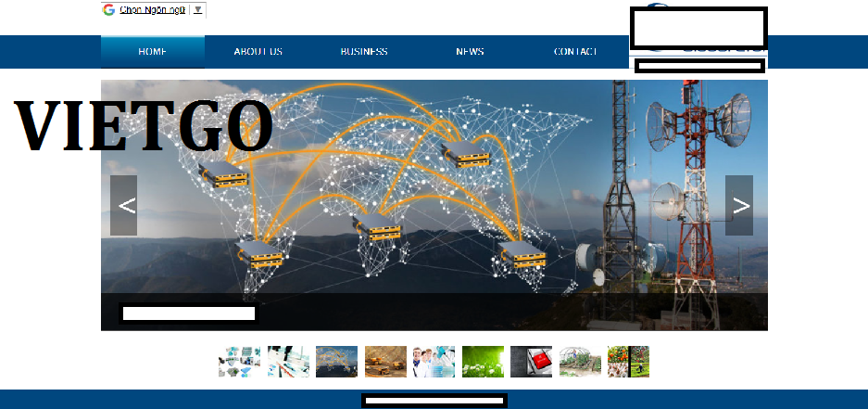Open the Chọn Ngôn ngữ language dropdown

152,9
